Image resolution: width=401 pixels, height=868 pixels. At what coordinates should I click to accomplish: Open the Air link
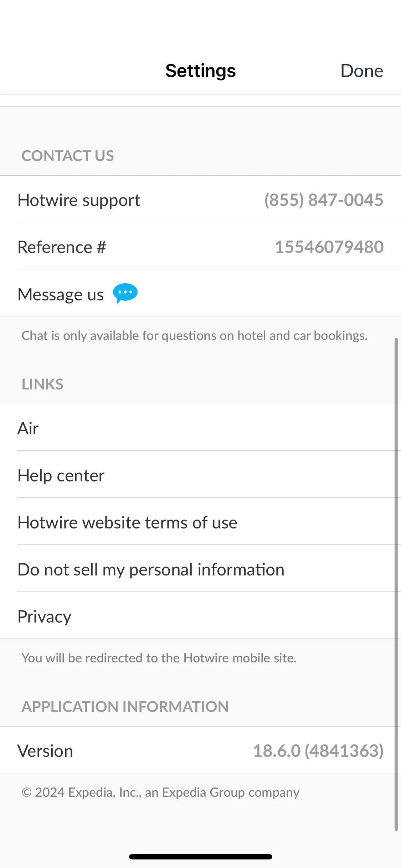tap(200, 428)
